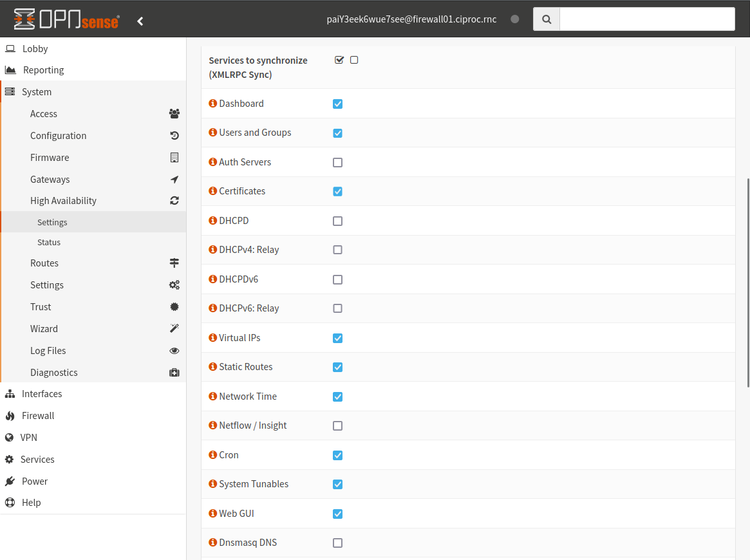This screenshot has width=750, height=560.
Task: Select the Gateways paper-plane icon
Action: pos(174,179)
